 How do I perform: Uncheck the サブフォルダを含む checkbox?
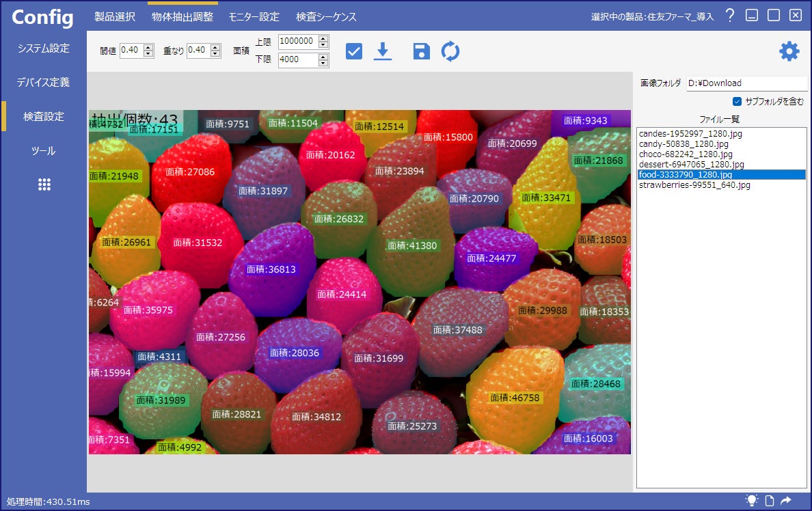(x=737, y=101)
